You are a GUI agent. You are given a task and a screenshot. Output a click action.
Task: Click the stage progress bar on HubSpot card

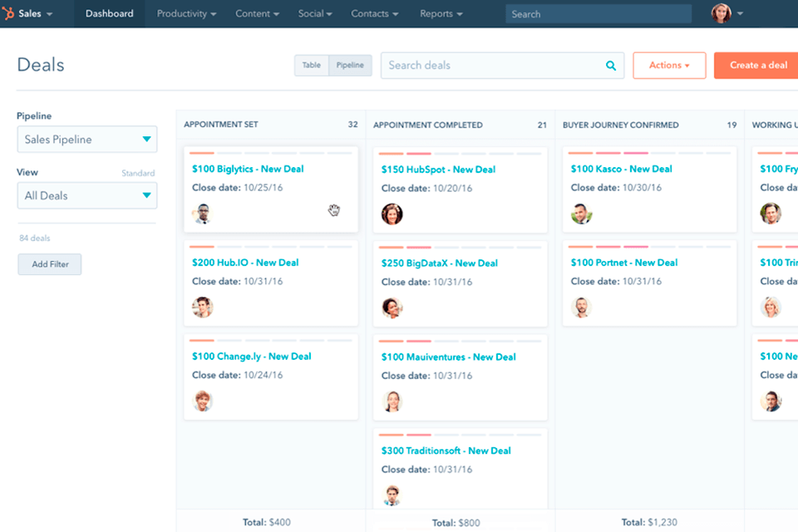click(460, 153)
